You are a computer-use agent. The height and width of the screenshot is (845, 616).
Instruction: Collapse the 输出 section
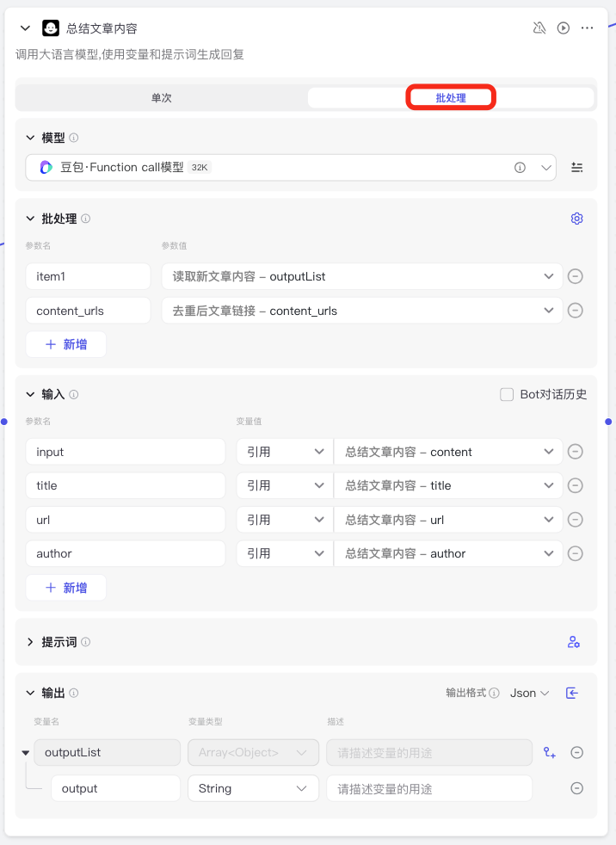pyautogui.click(x=30, y=693)
